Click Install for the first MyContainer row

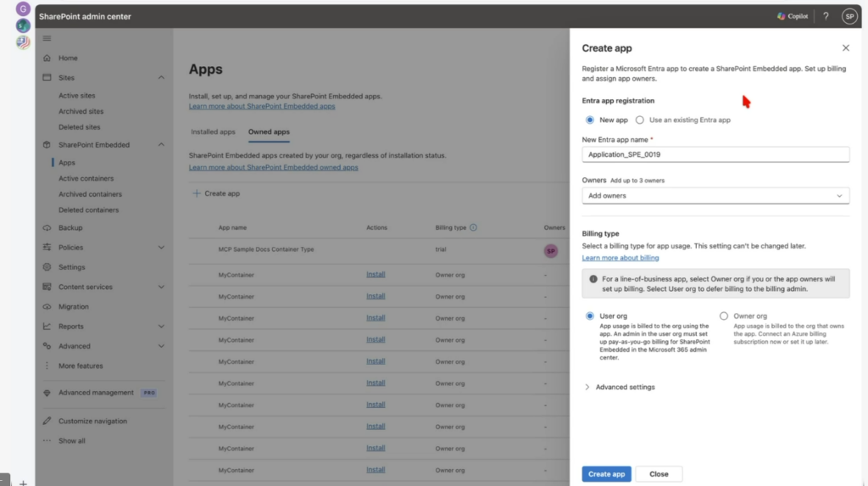376,274
